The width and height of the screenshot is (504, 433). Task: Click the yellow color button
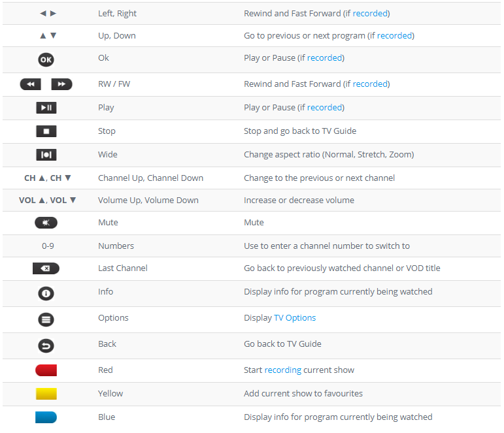click(46, 394)
